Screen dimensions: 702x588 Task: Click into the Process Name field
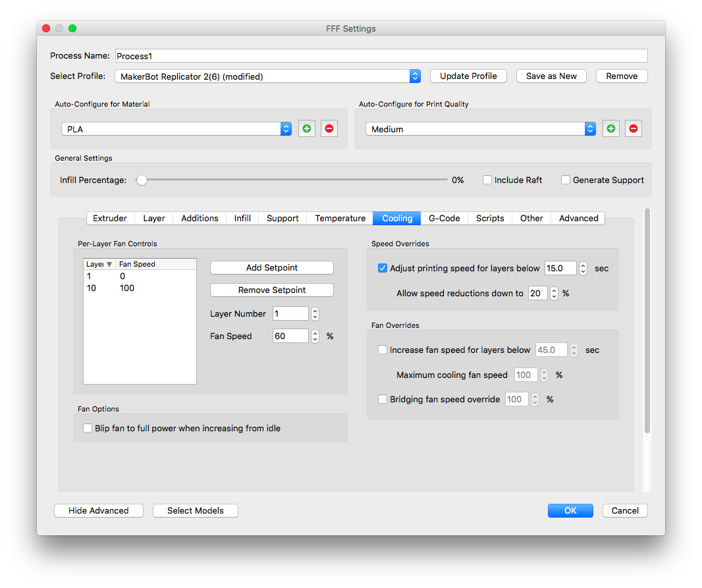(381, 56)
